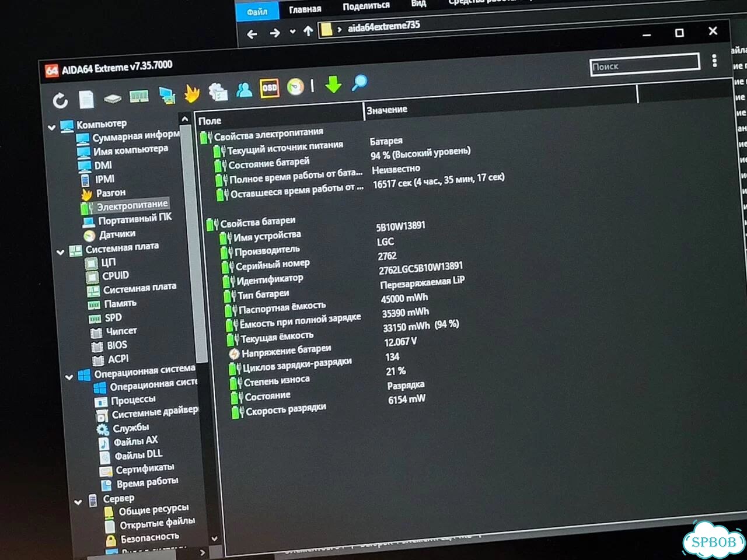Select the ACPI tree item
This screenshot has height=560, width=747.
[x=111, y=360]
